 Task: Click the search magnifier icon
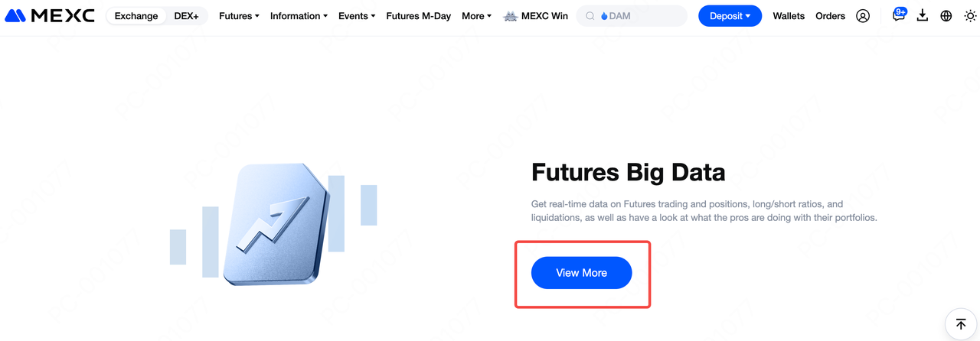point(590,16)
